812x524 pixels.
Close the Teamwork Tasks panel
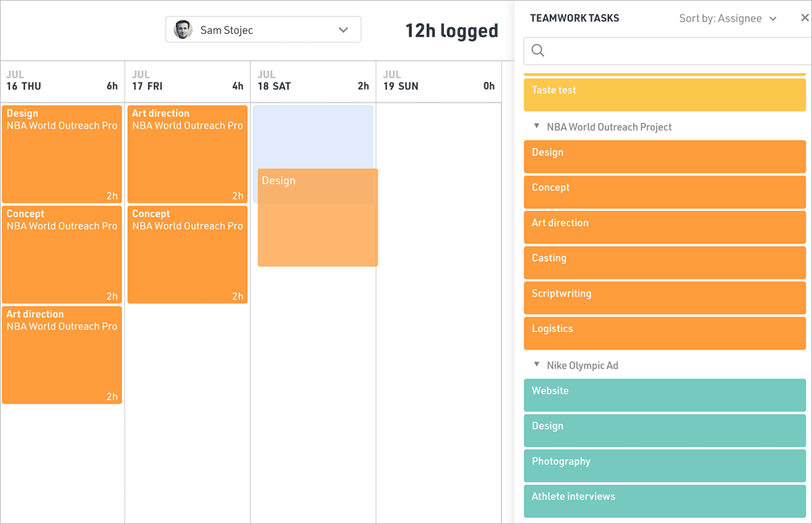tap(804, 18)
